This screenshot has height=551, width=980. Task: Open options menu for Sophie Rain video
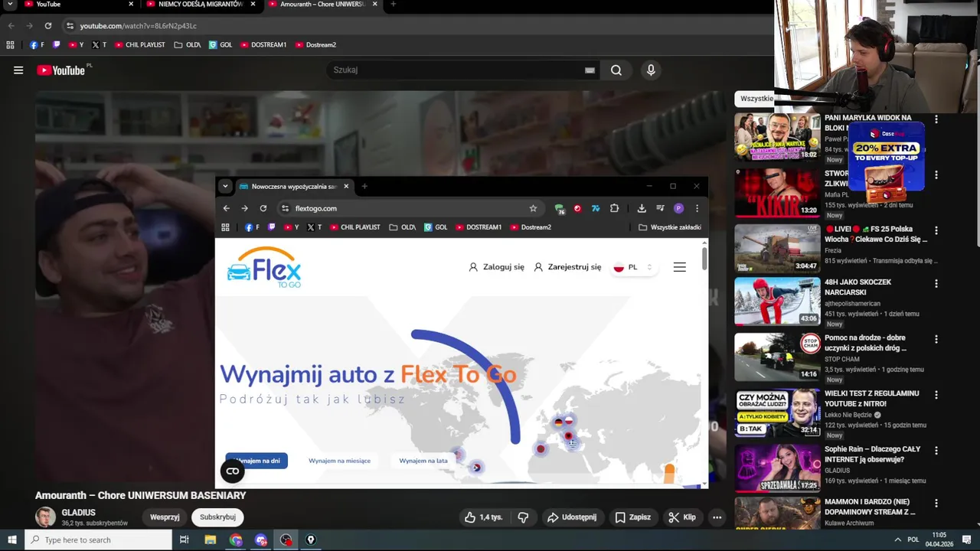(936, 451)
